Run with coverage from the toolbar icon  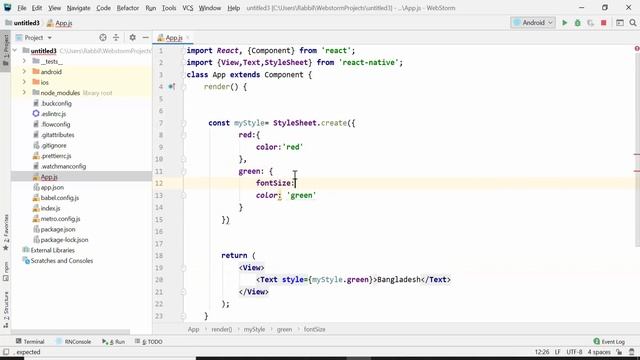591,23
